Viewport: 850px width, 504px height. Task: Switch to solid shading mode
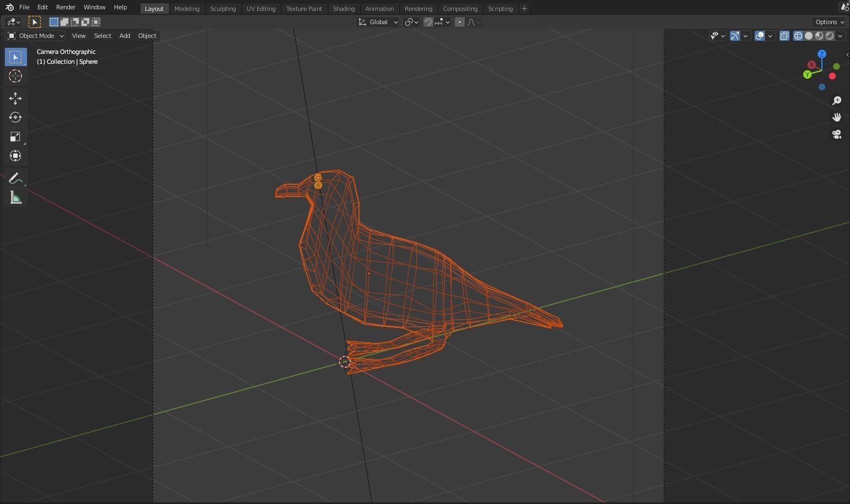(x=809, y=36)
